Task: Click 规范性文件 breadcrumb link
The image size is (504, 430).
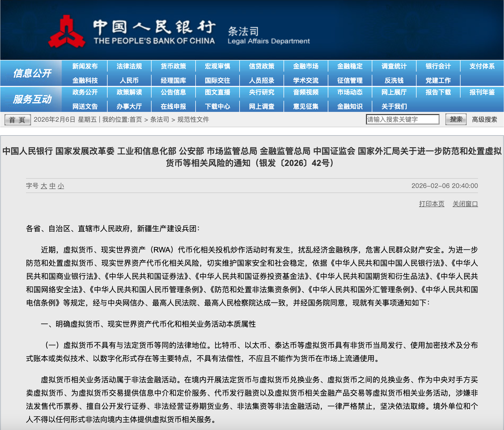Action: point(193,120)
